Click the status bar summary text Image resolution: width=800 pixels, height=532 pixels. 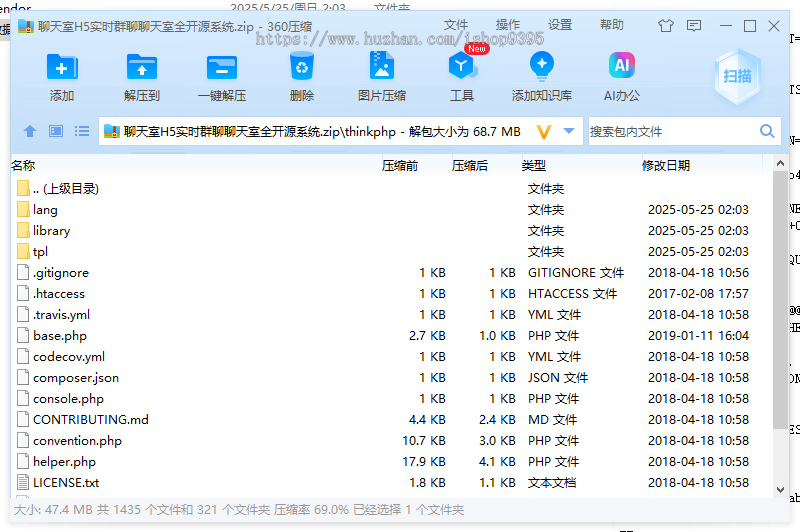click(x=238, y=510)
